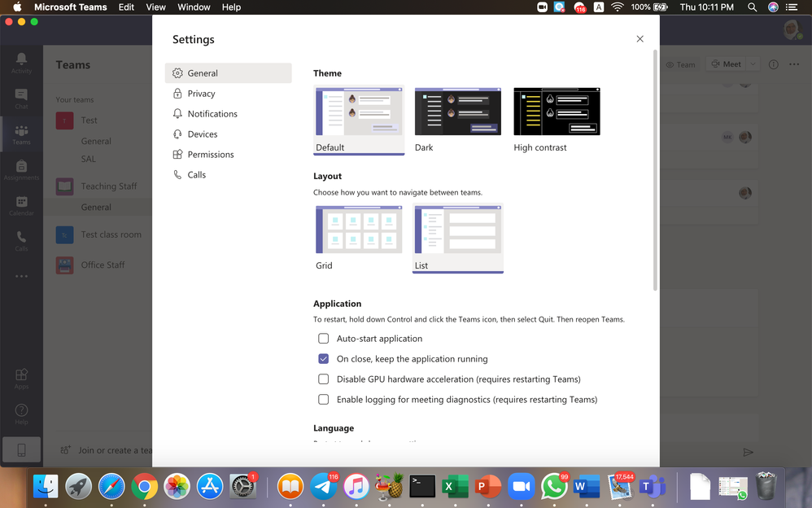812x508 pixels.
Task: Launch Zoom from the dock
Action: pyautogui.click(x=521, y=487)
